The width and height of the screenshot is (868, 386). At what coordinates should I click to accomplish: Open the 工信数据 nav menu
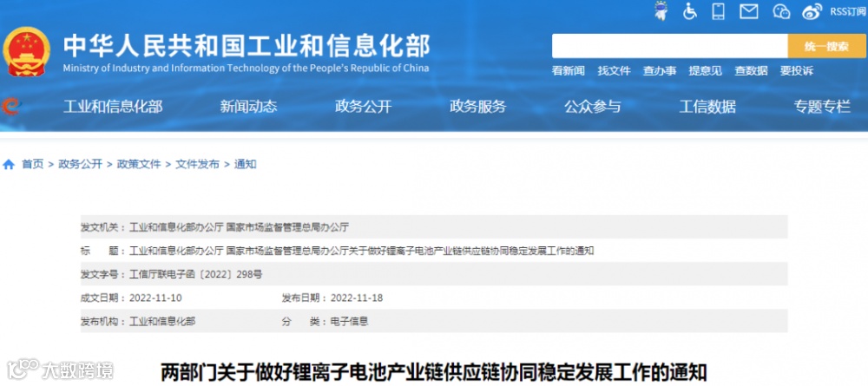(707, 107)
